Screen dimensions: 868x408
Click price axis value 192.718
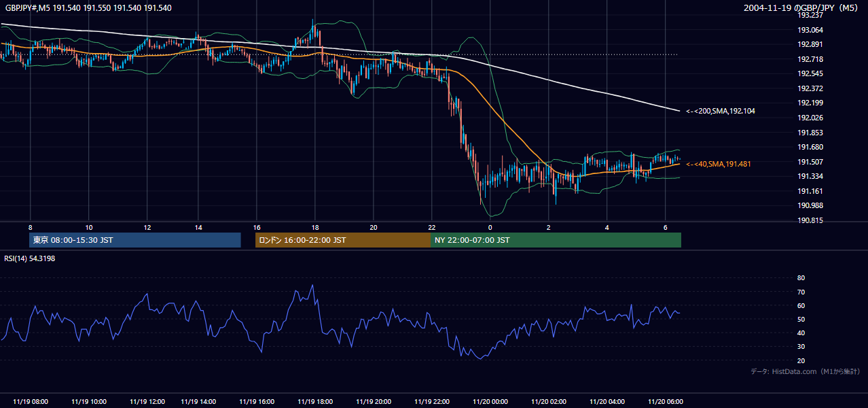[x=810, y=59]
